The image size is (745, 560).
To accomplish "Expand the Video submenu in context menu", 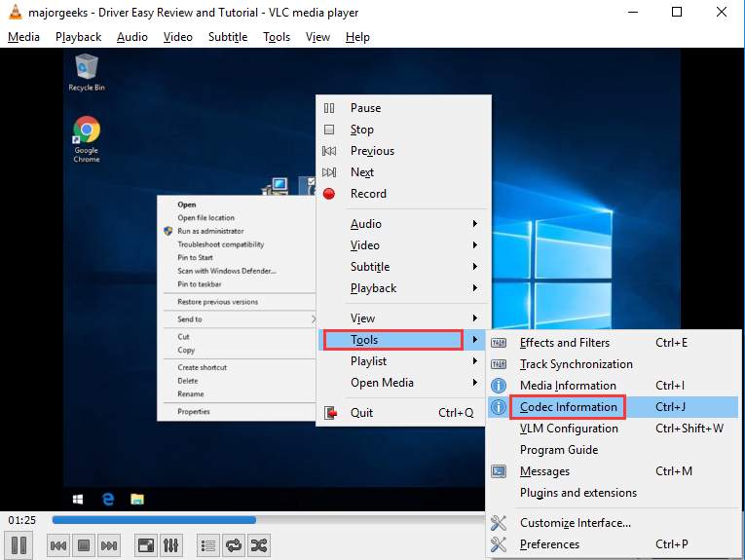I will (x=403, y=245).
